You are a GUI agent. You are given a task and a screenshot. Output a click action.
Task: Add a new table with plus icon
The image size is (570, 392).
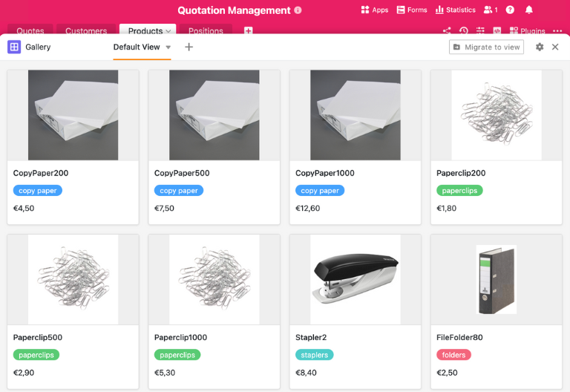point(249,31)
